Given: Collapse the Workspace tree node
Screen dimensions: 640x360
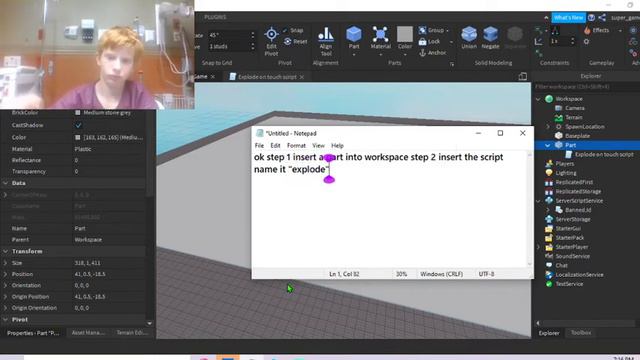Looking at the screenshot, I should coord(538,99).
